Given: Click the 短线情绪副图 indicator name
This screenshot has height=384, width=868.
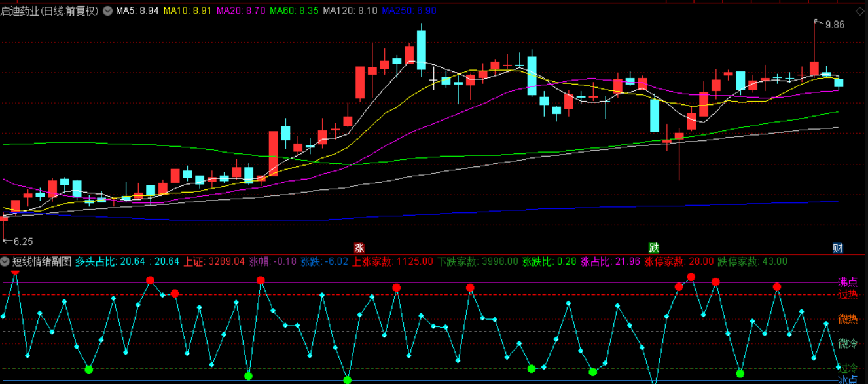Looking at the screenshot, I should point(42,261).
